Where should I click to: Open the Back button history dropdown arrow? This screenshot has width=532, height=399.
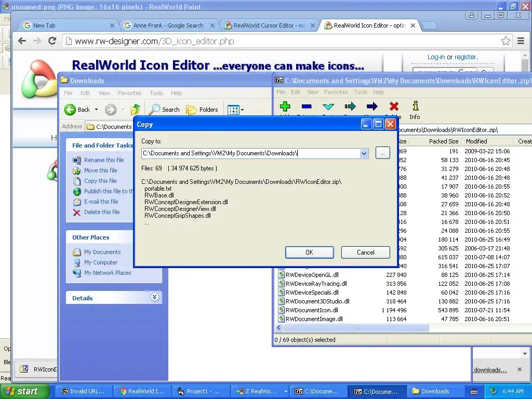click(96, 110)
